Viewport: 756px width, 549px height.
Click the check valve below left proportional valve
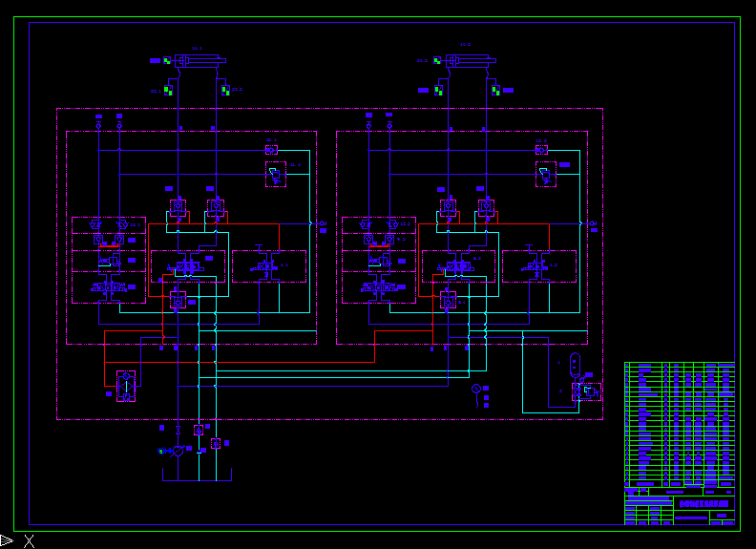[178, 300]
